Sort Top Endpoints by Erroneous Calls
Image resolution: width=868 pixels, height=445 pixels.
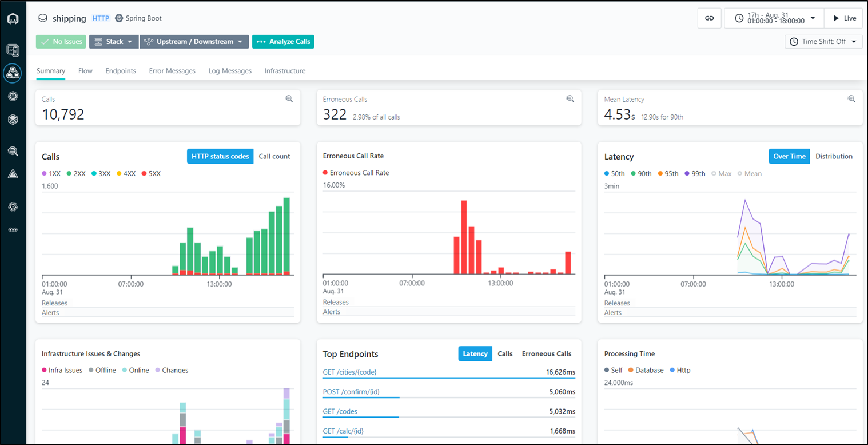[x=547, y=354]
